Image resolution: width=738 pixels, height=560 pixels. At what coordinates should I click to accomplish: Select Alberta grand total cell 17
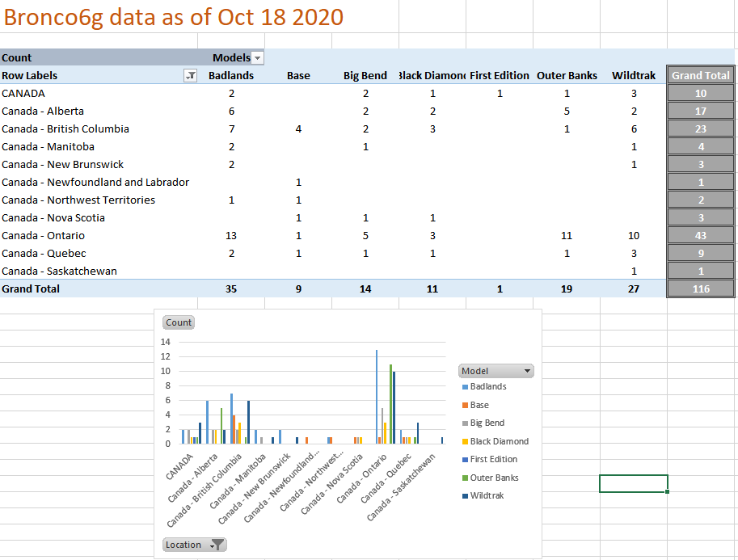(x=701, y=111)
